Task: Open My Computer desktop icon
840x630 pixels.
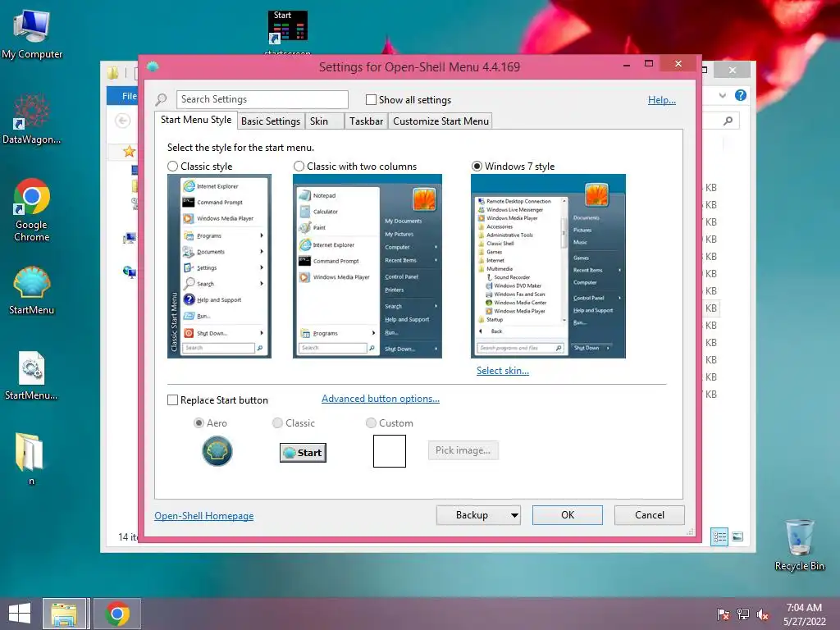Action: 32,34
